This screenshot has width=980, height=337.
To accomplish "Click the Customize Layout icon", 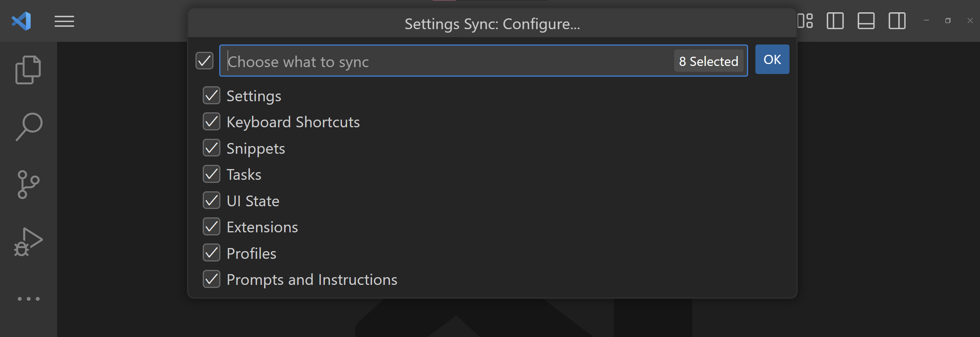I will point(805,21).
